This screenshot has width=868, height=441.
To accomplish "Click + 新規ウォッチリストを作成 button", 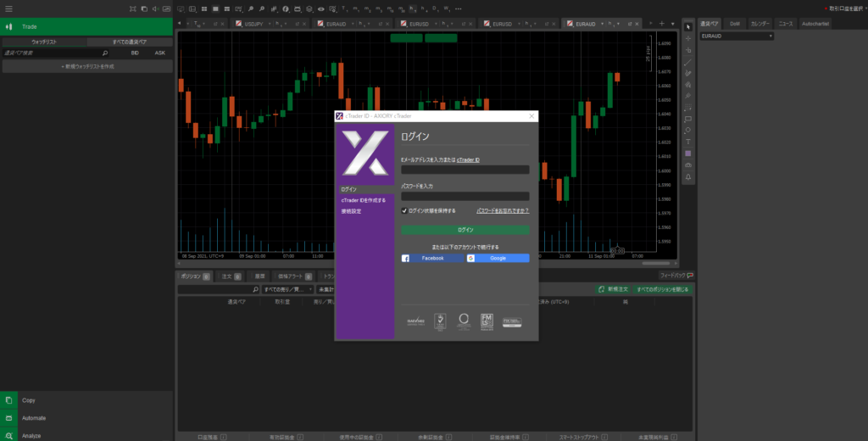I will coord(87,66).
